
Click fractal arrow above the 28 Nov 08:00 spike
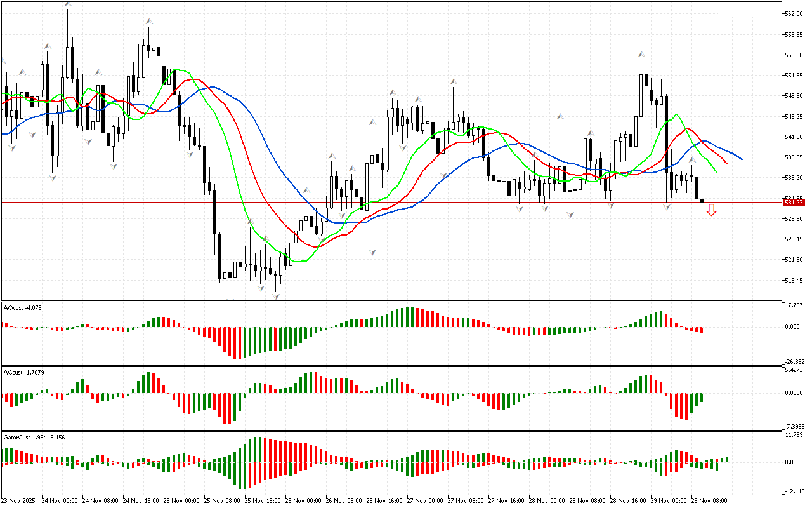(561, 116)
